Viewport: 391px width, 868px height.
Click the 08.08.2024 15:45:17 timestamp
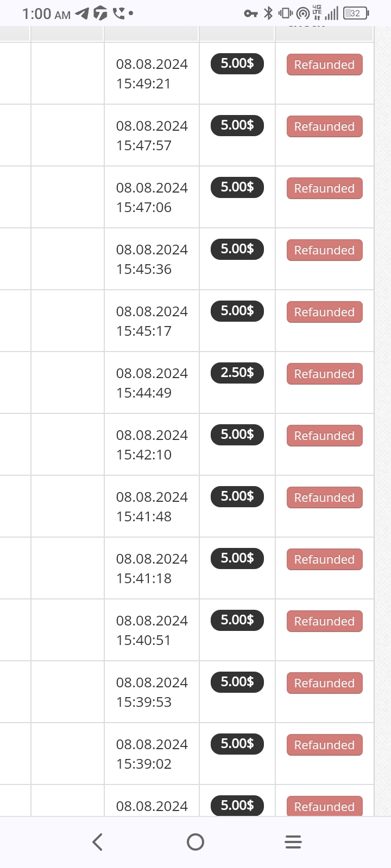point(152,321)
